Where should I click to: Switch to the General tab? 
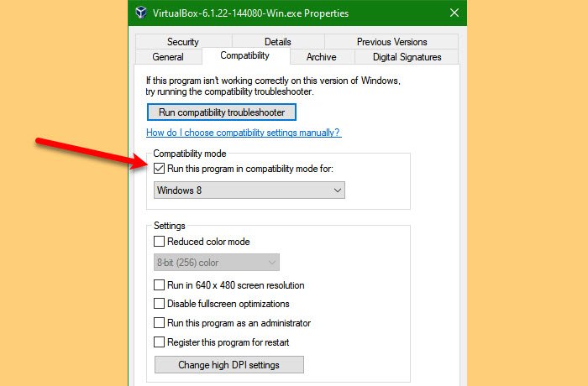(168, 57)
